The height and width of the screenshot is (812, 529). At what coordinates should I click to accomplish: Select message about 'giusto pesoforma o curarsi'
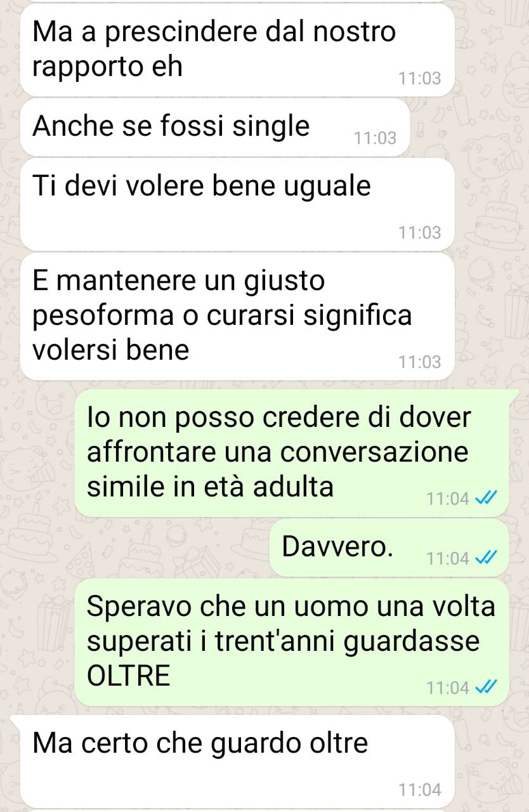[x=237, y=317]
